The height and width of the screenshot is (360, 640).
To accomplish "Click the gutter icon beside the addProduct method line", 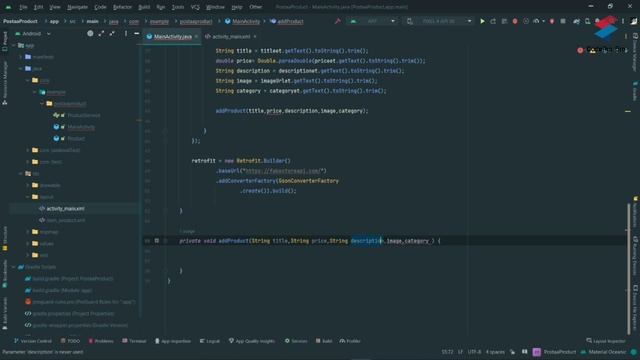I will click(x=157, y=241).
